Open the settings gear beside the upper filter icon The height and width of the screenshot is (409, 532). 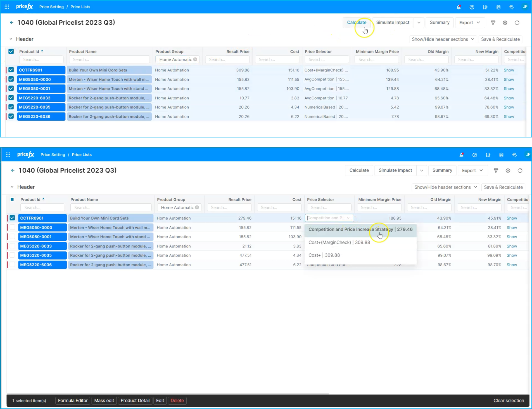click(505, 23)
